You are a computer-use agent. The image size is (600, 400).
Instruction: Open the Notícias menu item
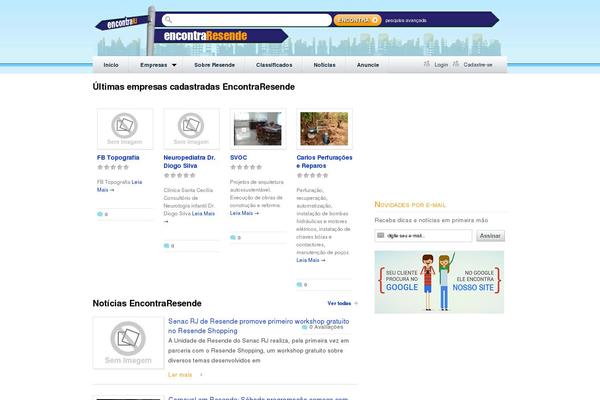[324, 65]
